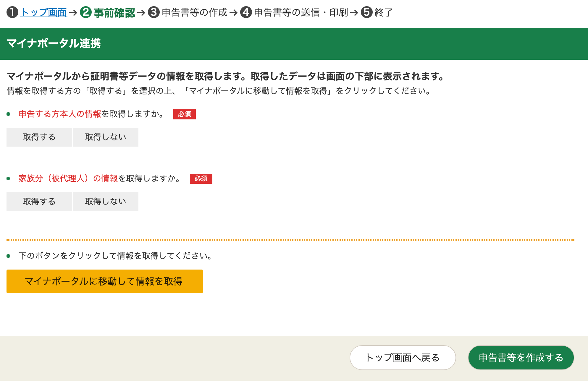Click the 申告書等の送信・印刷 step label

[301, 12]
